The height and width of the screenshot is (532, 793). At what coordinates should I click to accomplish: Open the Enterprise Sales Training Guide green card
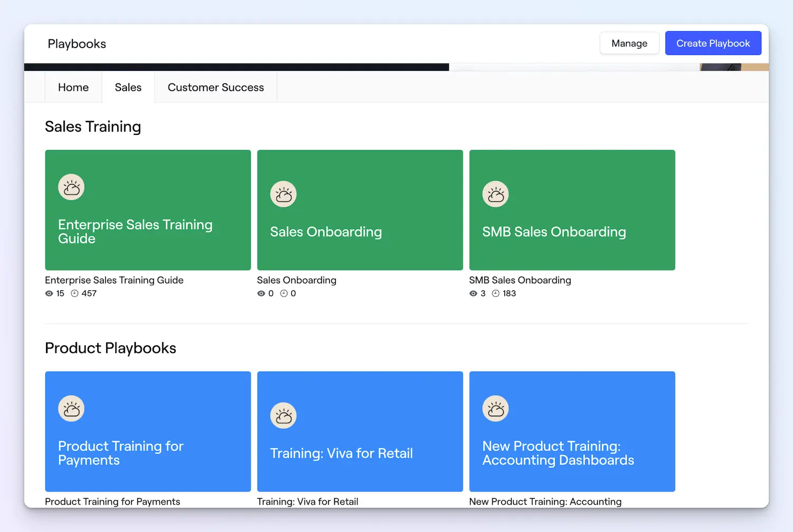(x=148, y=210)
